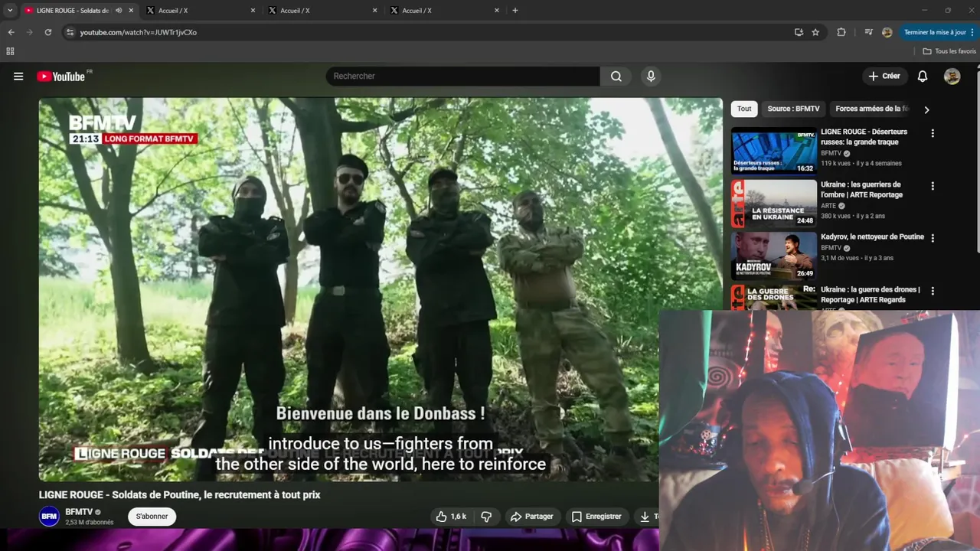980x551 pixels.
Task: Reload the YouTube page
Action: click(47, 32)
